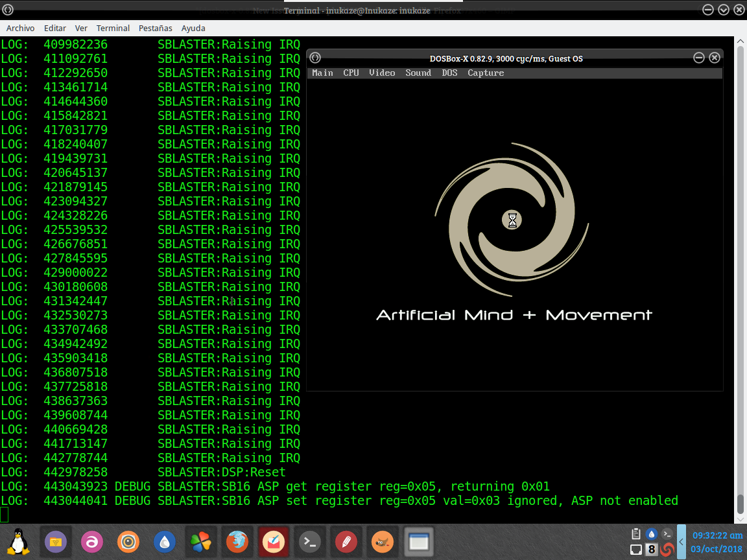Screen dimensions: 747x560
Task: Open Terminal window menu icon in titlebar
Action: pos(8,10)
